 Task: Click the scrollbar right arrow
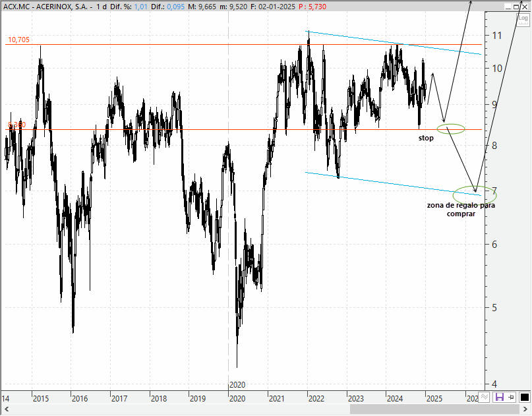525,409
